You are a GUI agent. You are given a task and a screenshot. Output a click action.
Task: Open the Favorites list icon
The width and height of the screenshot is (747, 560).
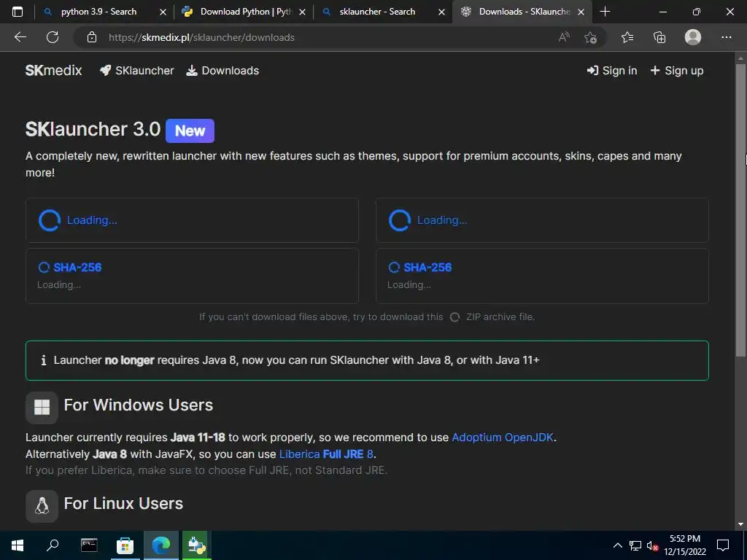click(x=627, y=37)
